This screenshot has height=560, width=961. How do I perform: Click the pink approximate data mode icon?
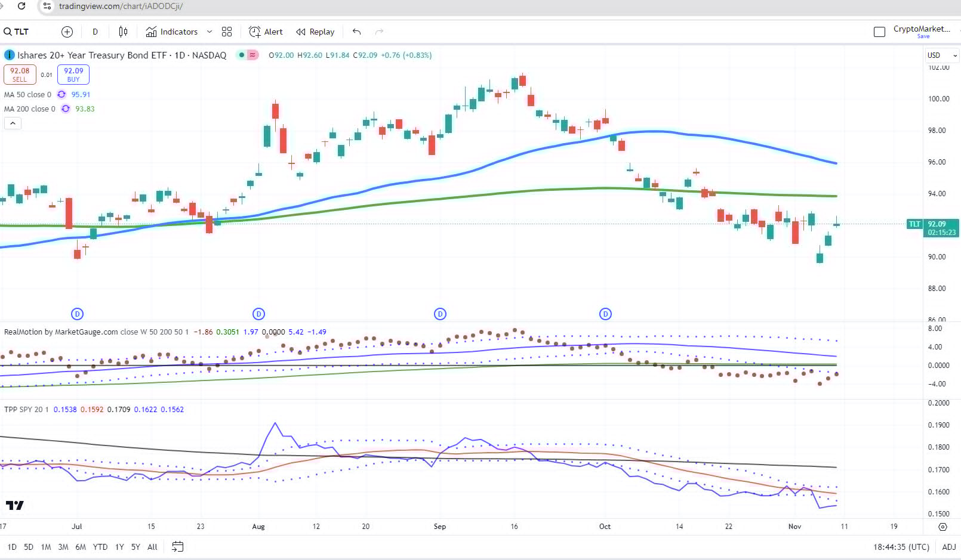[x=253, y=55]
